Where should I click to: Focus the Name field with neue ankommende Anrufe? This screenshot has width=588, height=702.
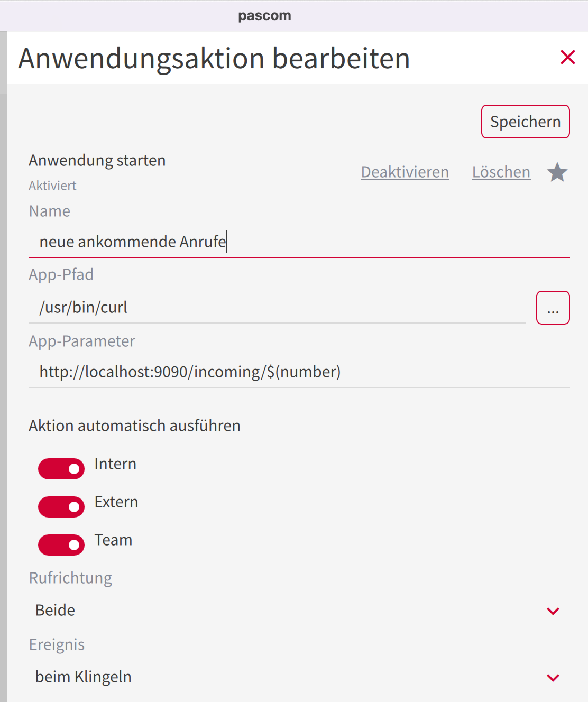click(299, 242)
